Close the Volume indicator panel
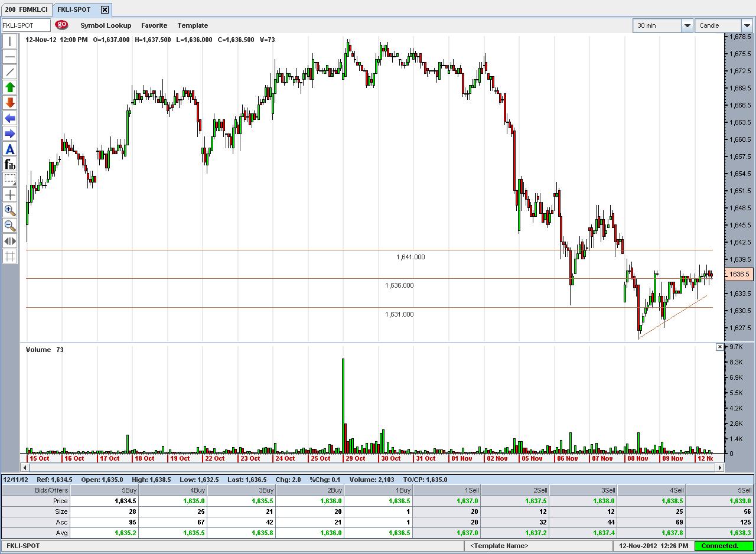Screen dimensions: 756x554 click(719, 347)
